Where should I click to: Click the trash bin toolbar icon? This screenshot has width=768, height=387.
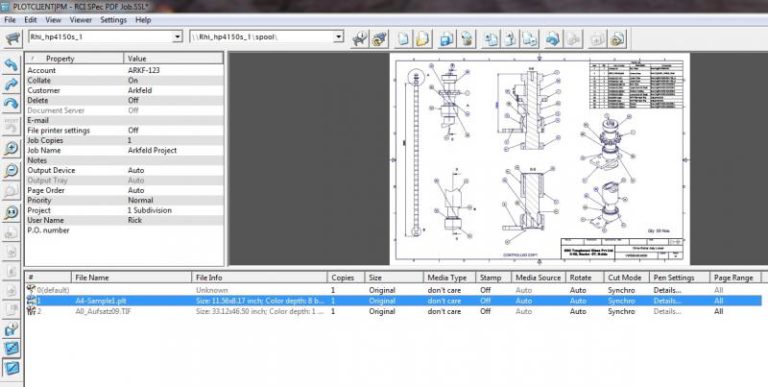(x=467, y=39)
